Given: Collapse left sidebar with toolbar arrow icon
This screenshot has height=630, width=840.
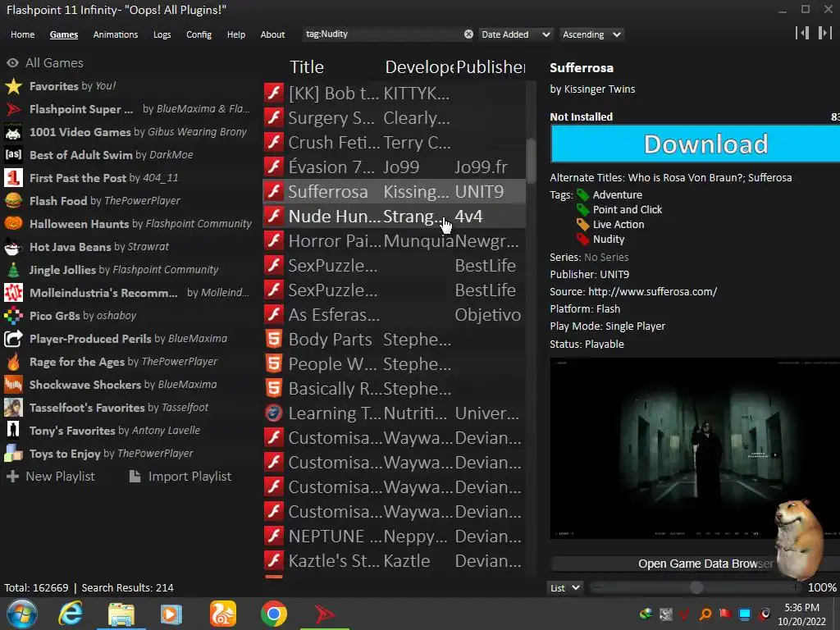Looking at the screenshot, I should coord(802,33).
